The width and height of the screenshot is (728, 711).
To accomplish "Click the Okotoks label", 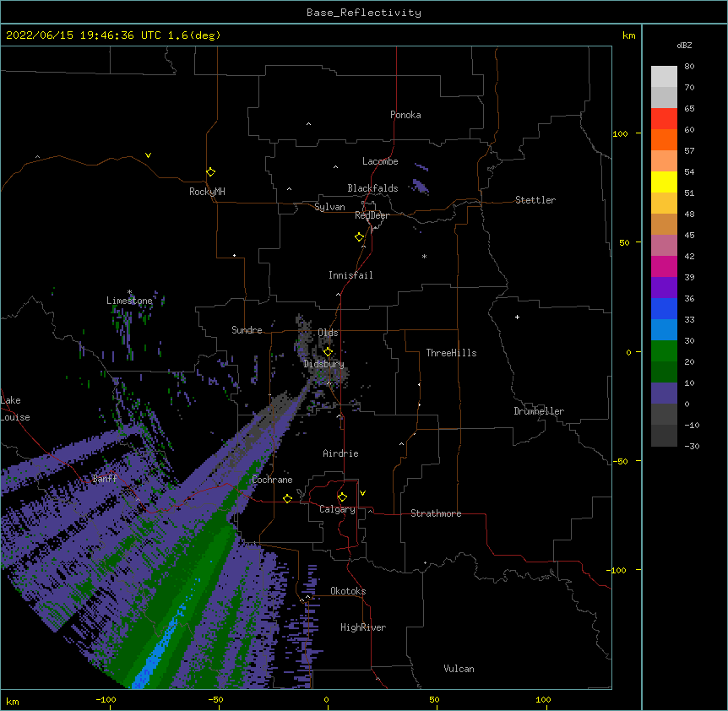I will [x=348, y=591].
